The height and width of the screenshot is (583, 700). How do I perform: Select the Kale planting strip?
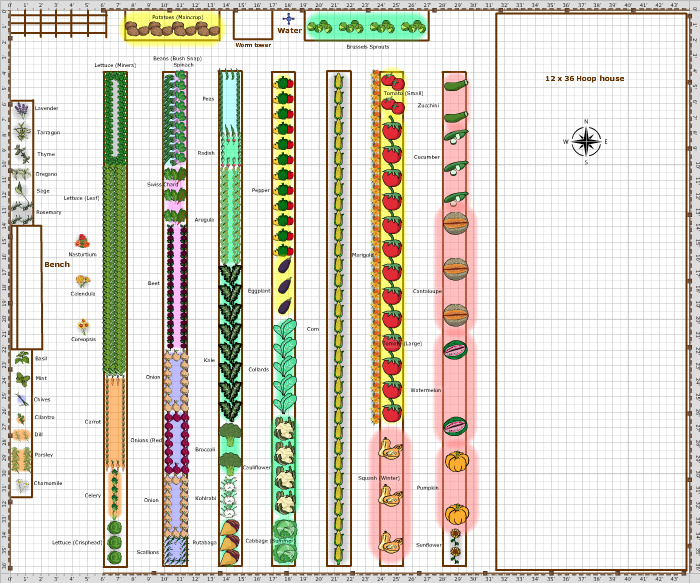(x=230, y=343)
